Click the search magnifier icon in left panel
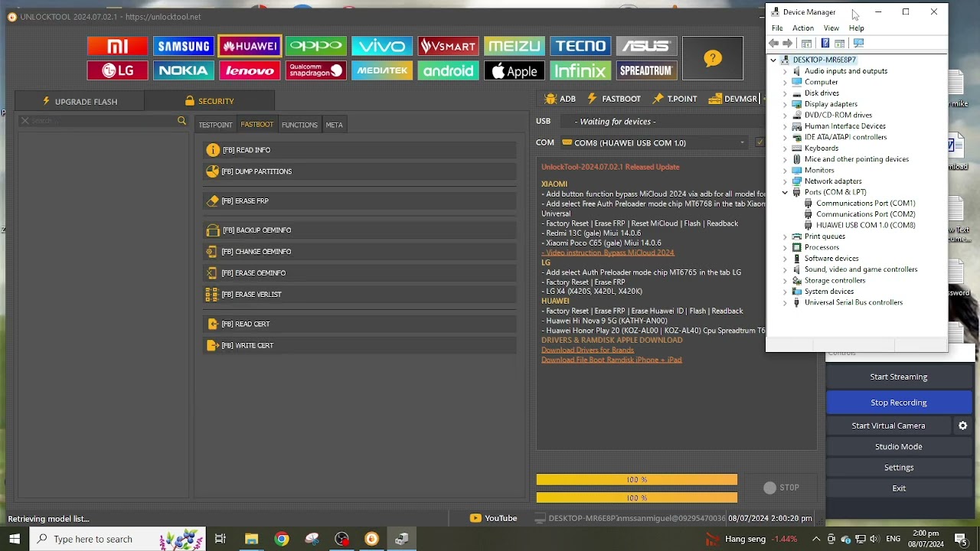980x551 pixels. pyautogui.click(x=181, y=121)
